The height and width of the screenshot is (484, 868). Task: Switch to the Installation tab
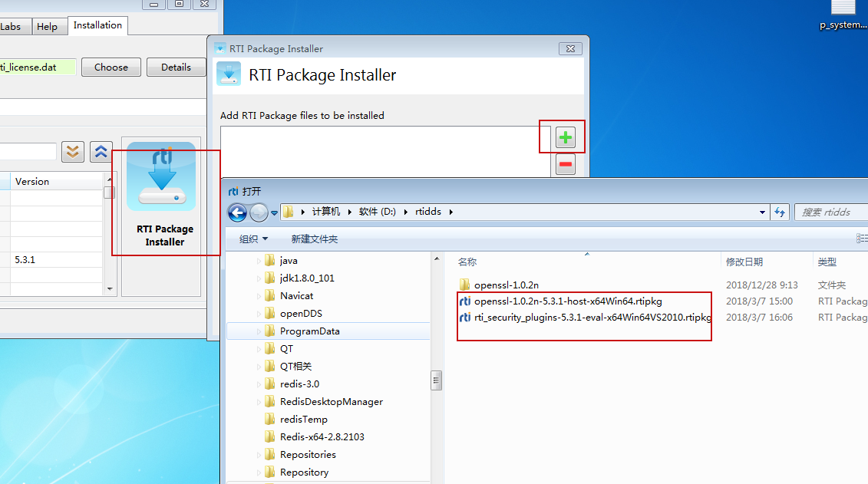point(97,25)
